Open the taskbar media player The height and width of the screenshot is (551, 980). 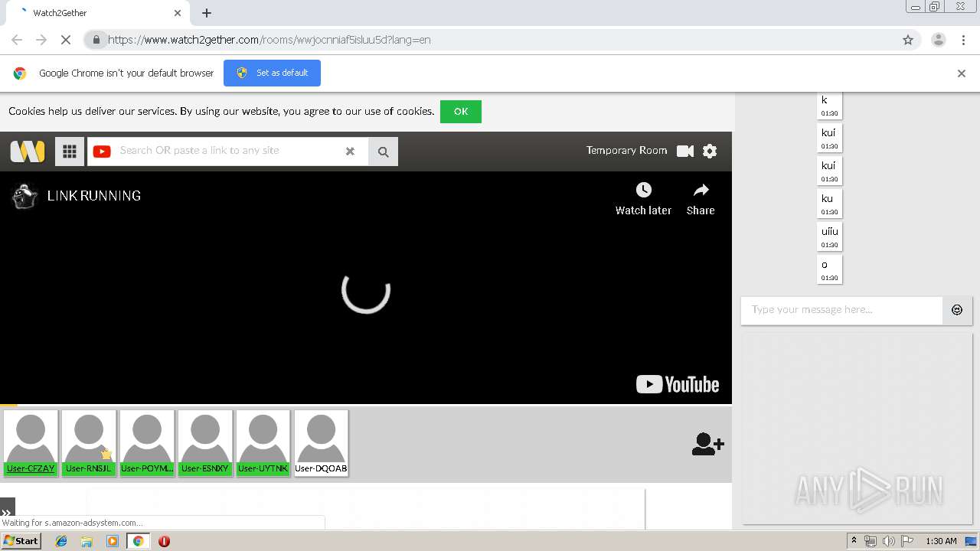113,541
